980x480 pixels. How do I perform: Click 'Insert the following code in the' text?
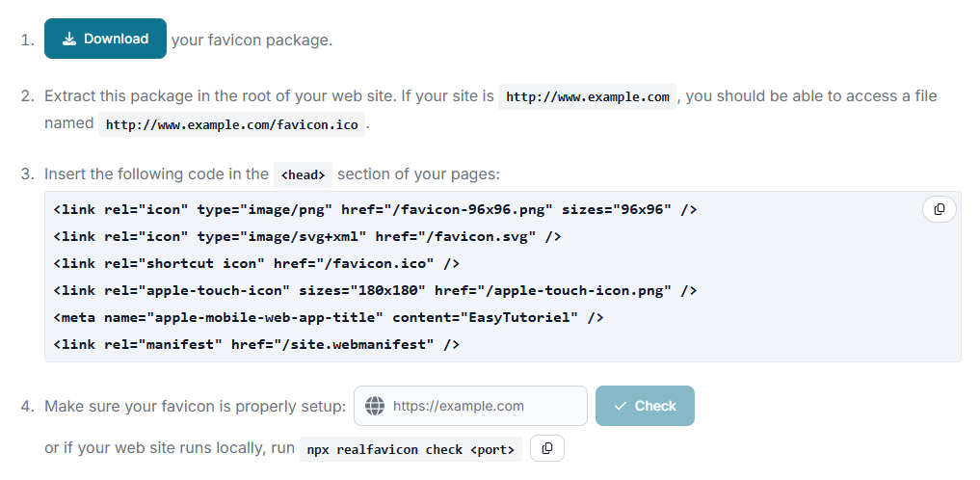click(x=156, y=173)
